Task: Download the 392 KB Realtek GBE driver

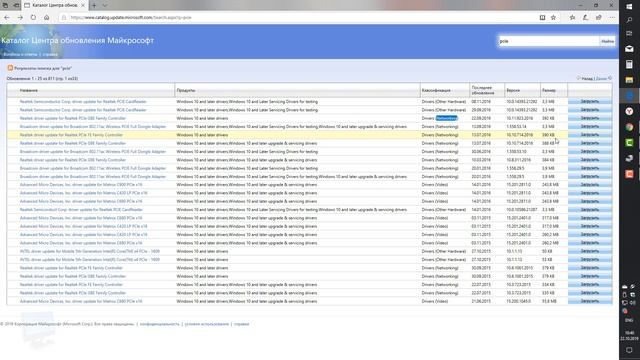Action: coord(590,118)
